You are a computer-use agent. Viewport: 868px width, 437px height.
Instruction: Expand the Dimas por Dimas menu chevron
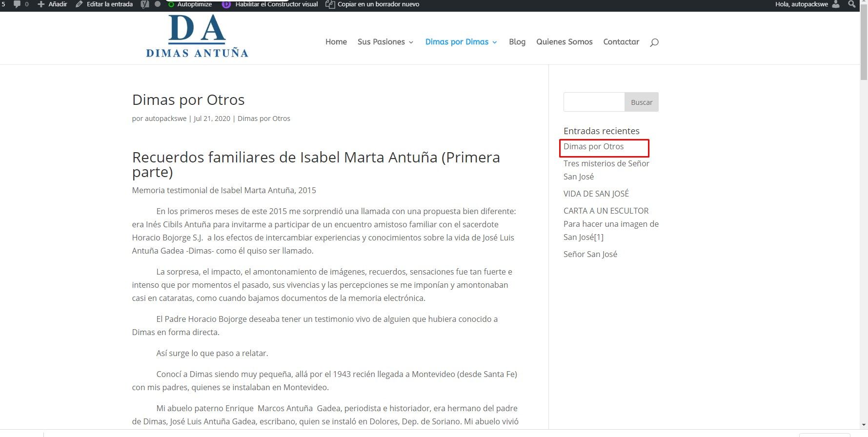[x=495, y=42]
